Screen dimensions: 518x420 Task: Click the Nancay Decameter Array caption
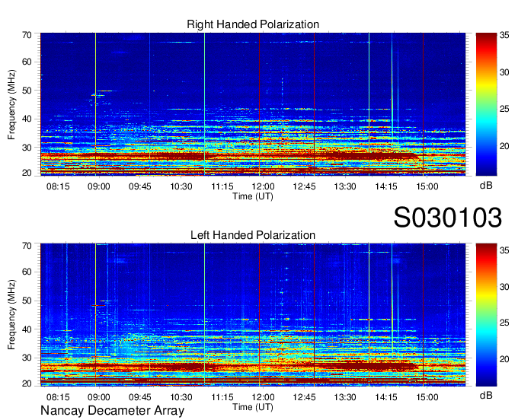pos(112,411)
